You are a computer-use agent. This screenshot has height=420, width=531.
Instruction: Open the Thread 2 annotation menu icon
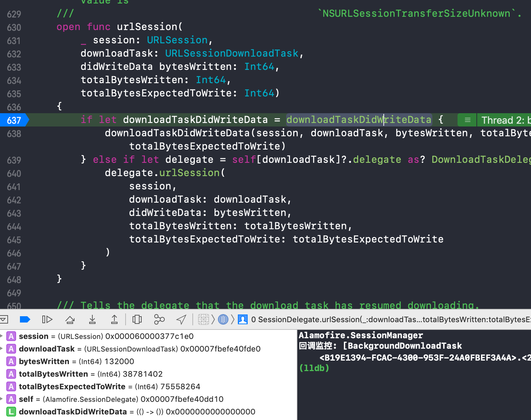click(467, 120)
